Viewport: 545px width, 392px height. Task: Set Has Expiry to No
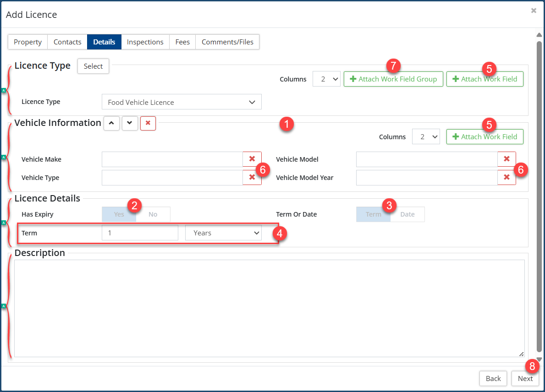pyautogui.click(x=153, y=214)
